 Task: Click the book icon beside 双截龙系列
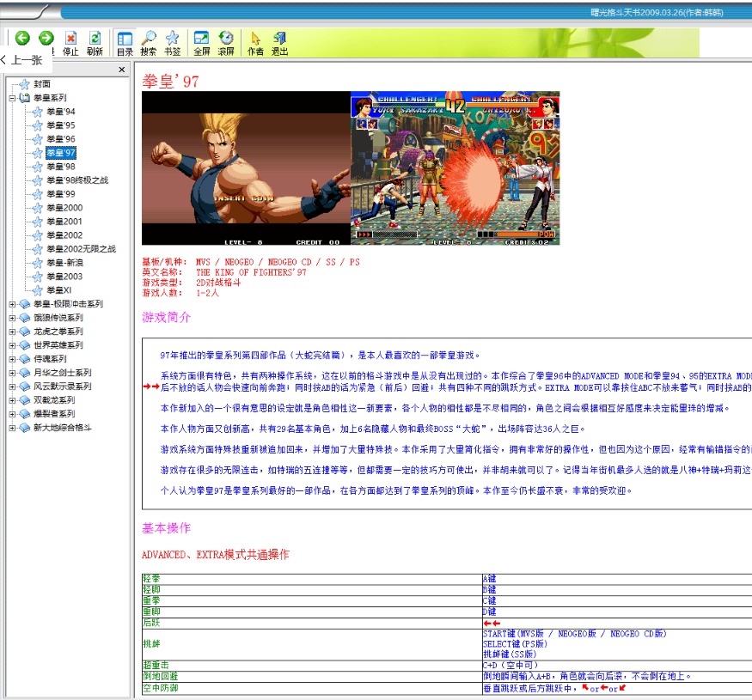point(24,400)
